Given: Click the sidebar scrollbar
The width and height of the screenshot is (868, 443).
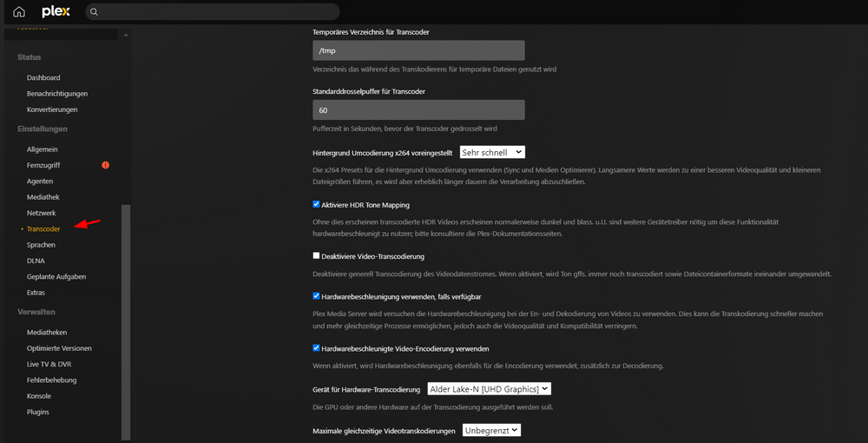Looking at the screenshot, I should [126, 321].
